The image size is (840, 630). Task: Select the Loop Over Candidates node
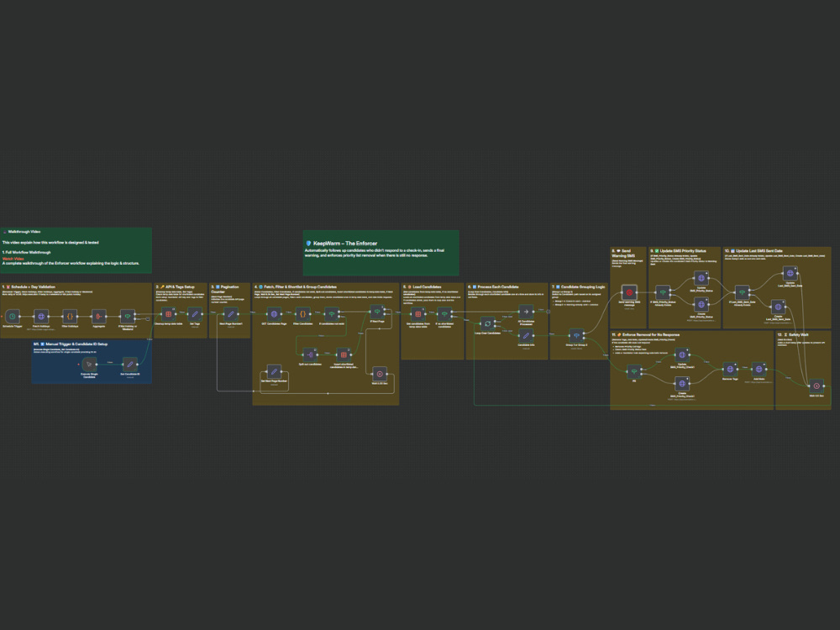pos(487,323)
